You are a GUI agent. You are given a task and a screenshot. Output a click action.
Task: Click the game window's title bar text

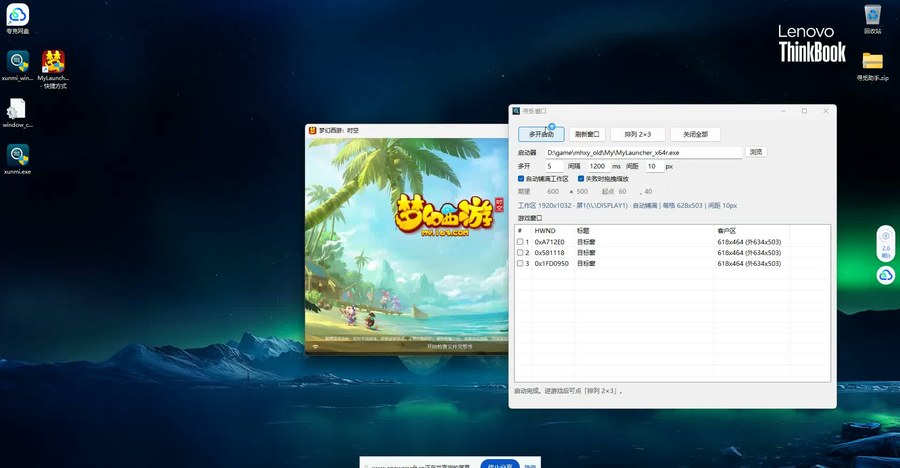(x=339, y=131)
